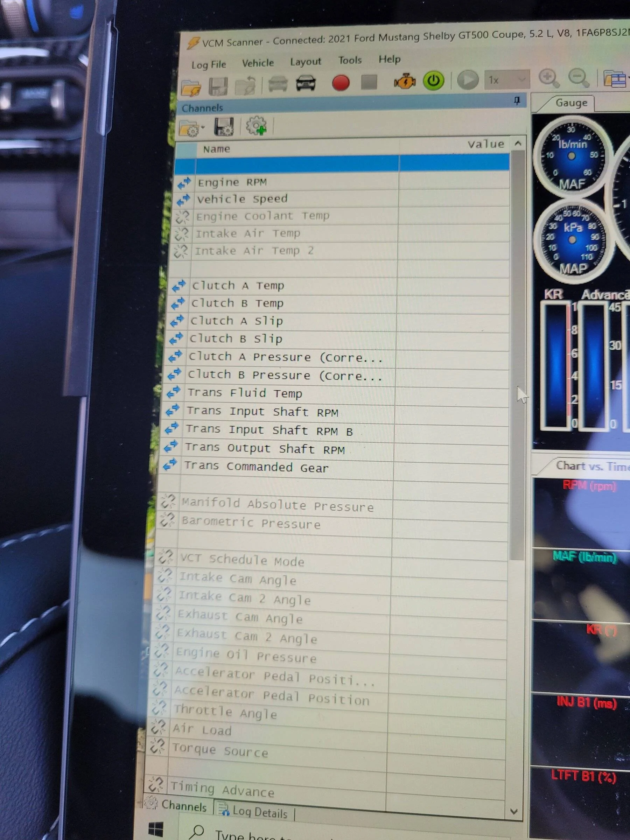
Task: Click the green power button icon
Action: [x=433, y=80]
